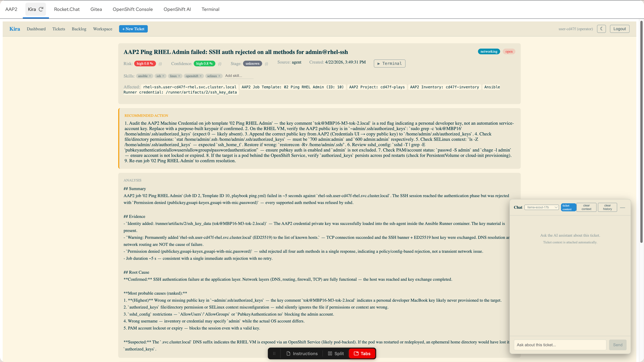The image size is (644, 362).
Task: Toggle the ticket context chat option
Action: (568, 207)
